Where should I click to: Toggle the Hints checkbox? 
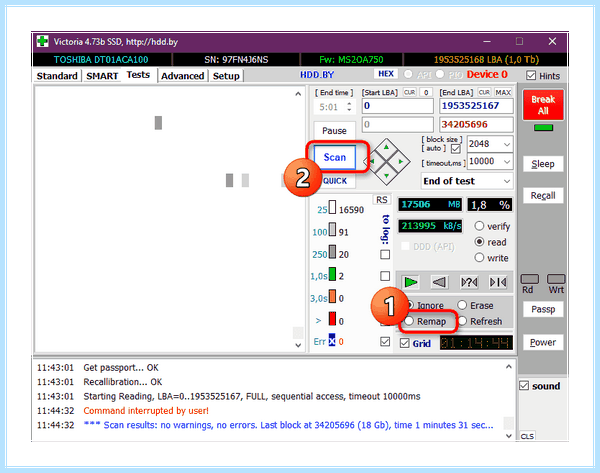(531, 75)
